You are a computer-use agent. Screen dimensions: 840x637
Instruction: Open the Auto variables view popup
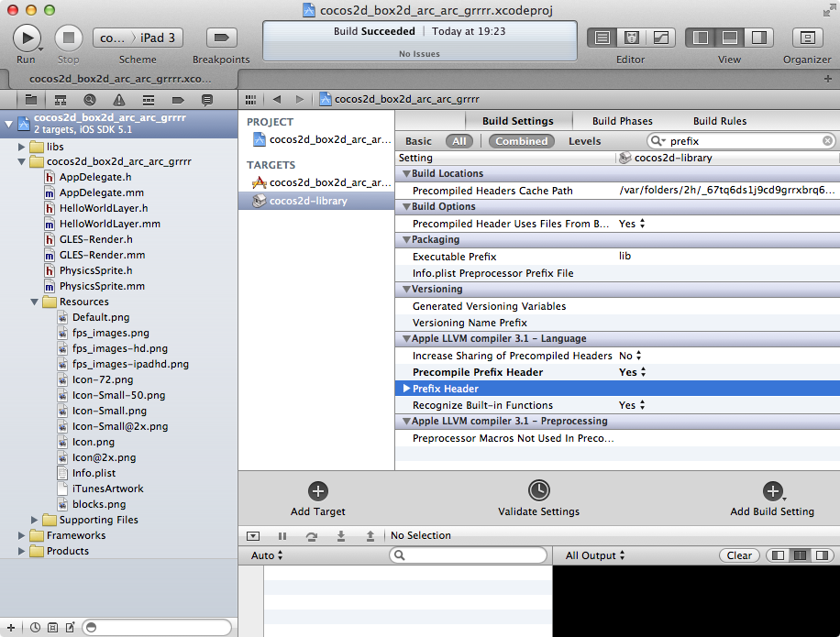pyautogui.click(x=267, y=555)
